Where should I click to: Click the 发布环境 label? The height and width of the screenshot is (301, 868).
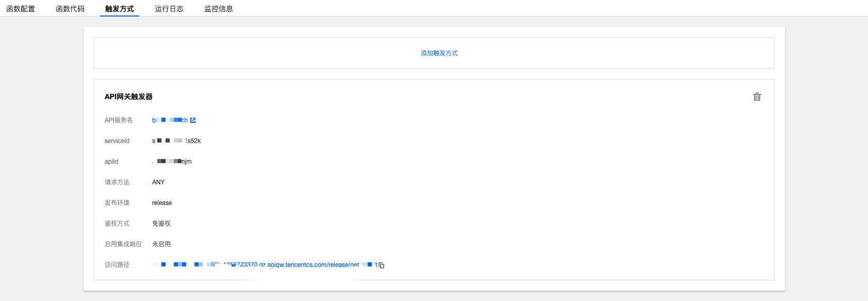[x=117, y=203]
